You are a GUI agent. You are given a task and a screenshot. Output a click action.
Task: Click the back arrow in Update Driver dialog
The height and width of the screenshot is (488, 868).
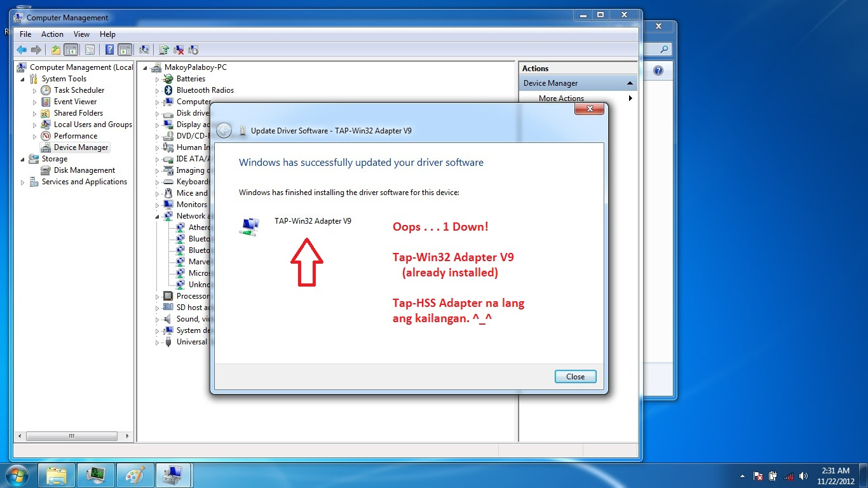pyautogui.click(x=224, y=130)
